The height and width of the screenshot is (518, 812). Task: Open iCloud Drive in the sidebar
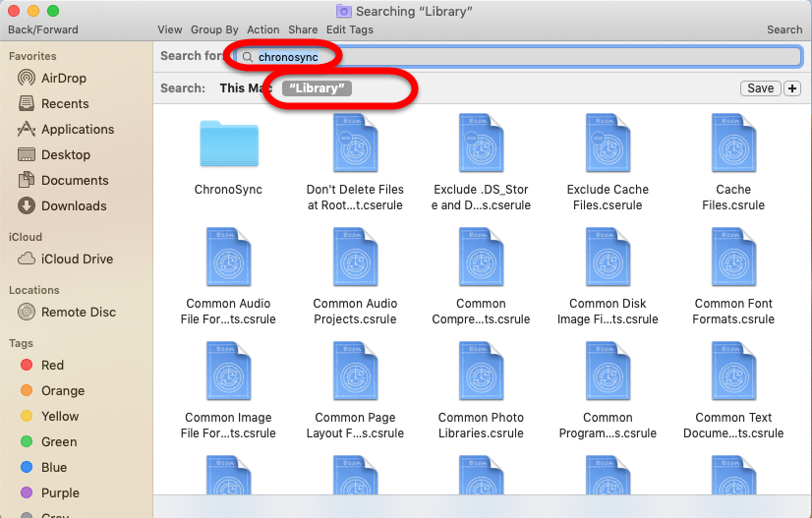pos(77,259)
